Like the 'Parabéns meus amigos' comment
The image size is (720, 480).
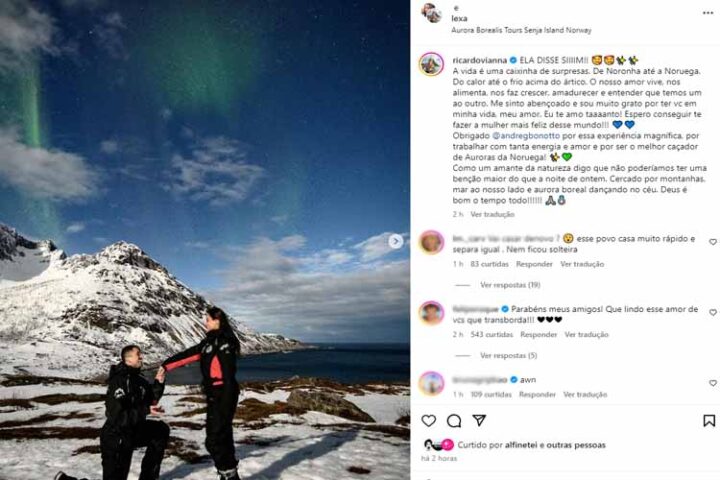[713, 312]
